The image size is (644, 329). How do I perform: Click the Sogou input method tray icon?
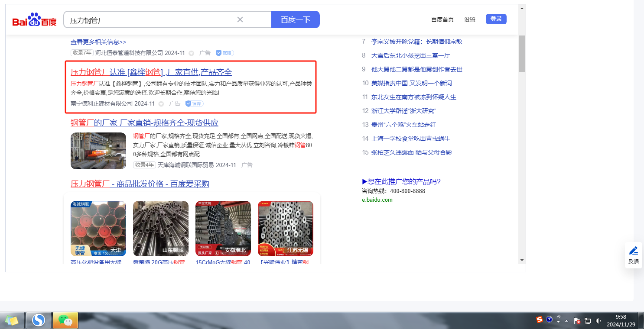540,320
